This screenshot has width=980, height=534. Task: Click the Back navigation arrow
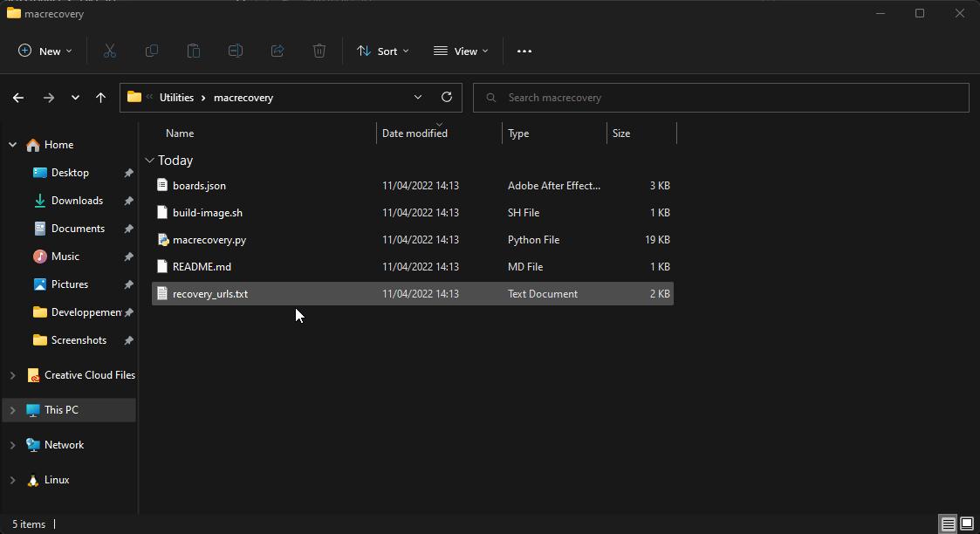(x=18, y=98)
